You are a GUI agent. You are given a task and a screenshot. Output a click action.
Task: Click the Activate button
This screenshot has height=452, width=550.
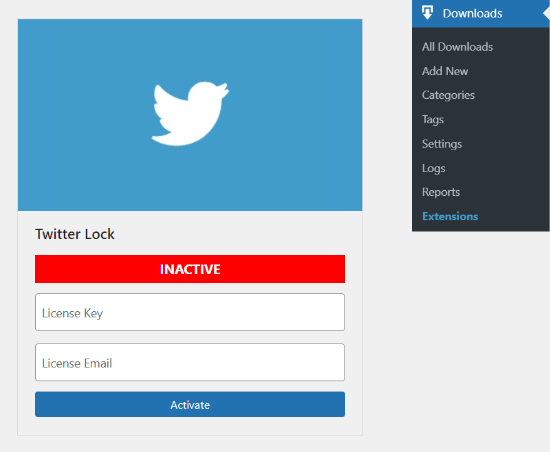[x=190, y=404]
